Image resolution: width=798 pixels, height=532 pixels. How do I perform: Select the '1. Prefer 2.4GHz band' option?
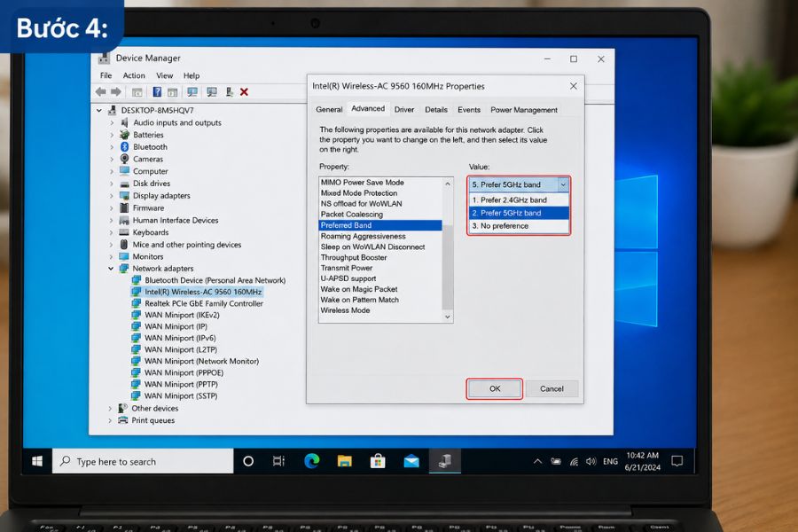point(518,200)
